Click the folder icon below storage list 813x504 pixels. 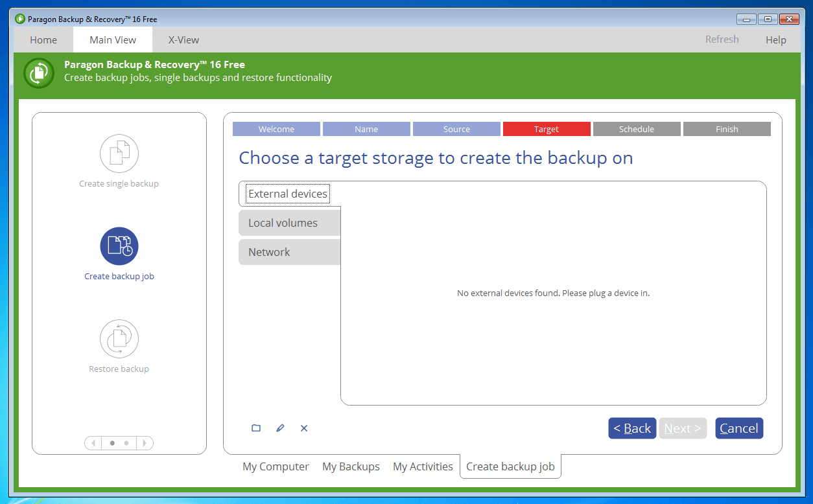pos(256,428)
